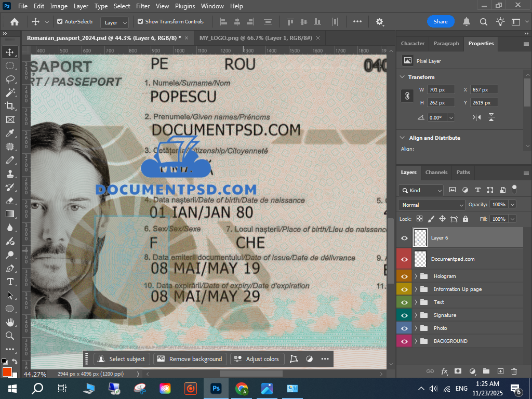Click the foreground color swatch
Image resolution: width=532 pixels, height=399 pixels.
[x=7, y=371]
